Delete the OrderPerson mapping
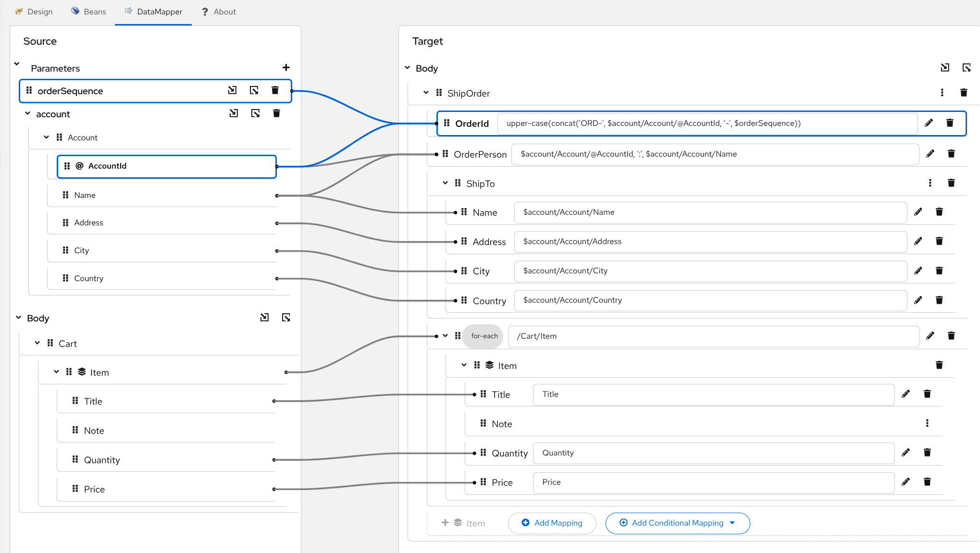The height and width of the screenshot is (553, 980). click(951, 153)
